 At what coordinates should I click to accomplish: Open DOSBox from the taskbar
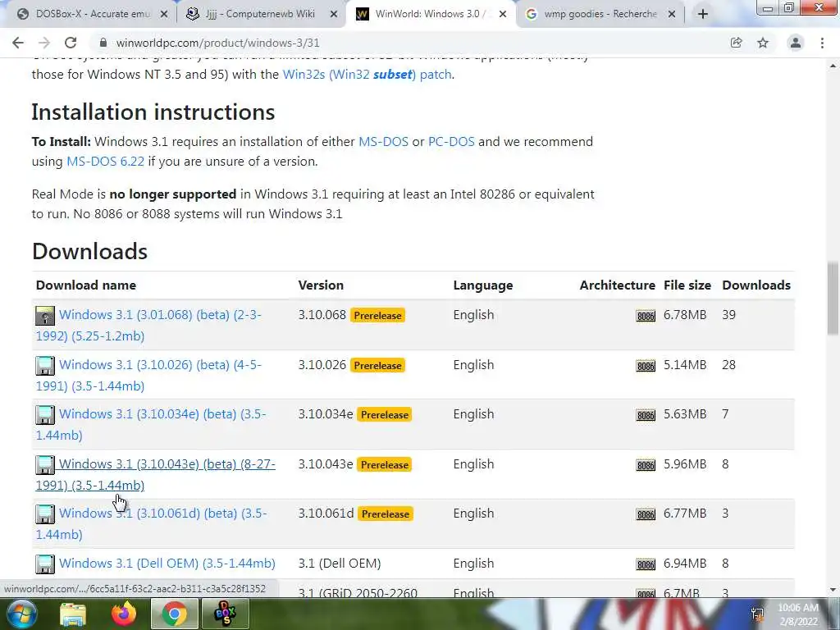click(225, 614)
